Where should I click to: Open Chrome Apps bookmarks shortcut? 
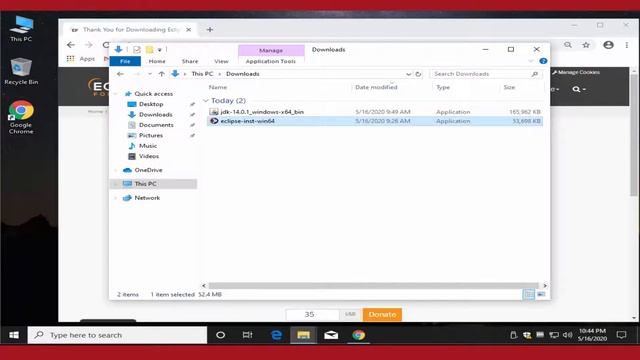[81, 59]
